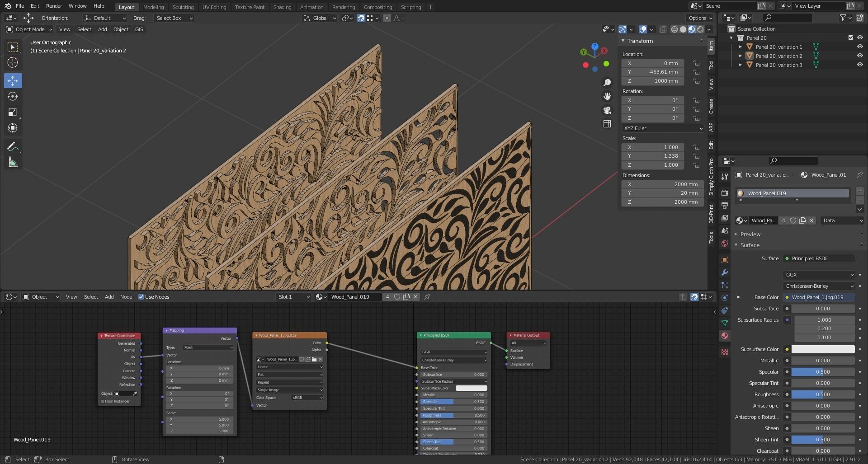The image size is (868, 464).
Task: Toggle viewport X-ray mode
Action: [x=663, y=29]
